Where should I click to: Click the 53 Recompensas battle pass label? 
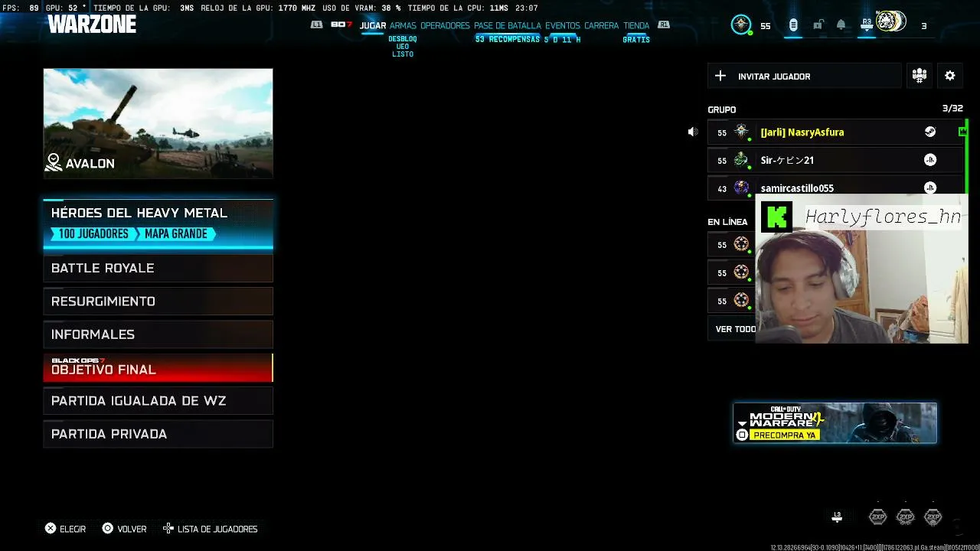508,39
